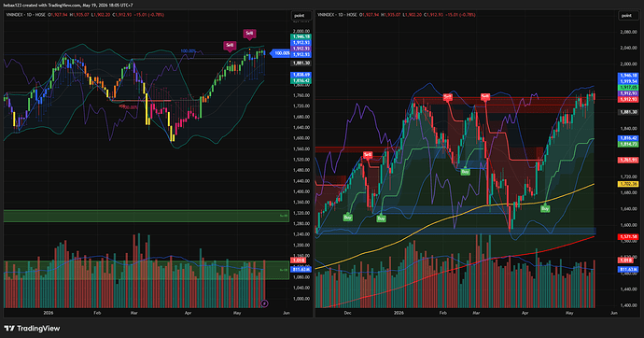Select the March Sell marker on right chart
This screenshot has width=644, height=338.
pos(485,97)
